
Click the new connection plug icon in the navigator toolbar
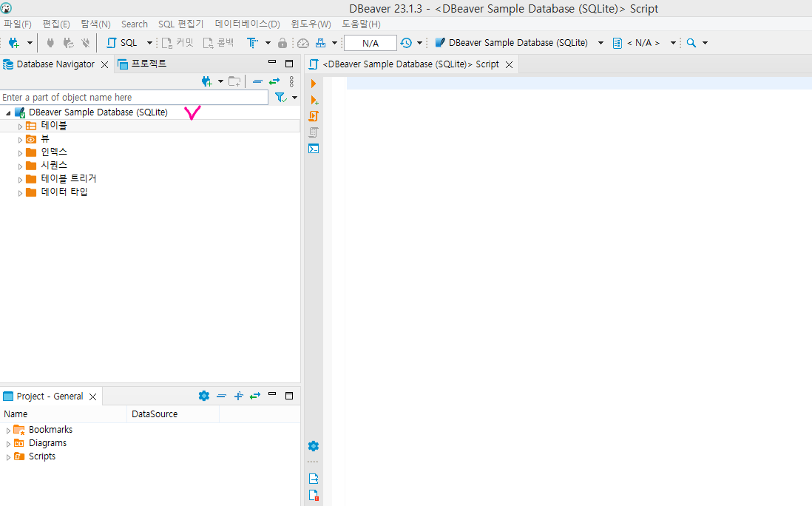tap(207, 81)
